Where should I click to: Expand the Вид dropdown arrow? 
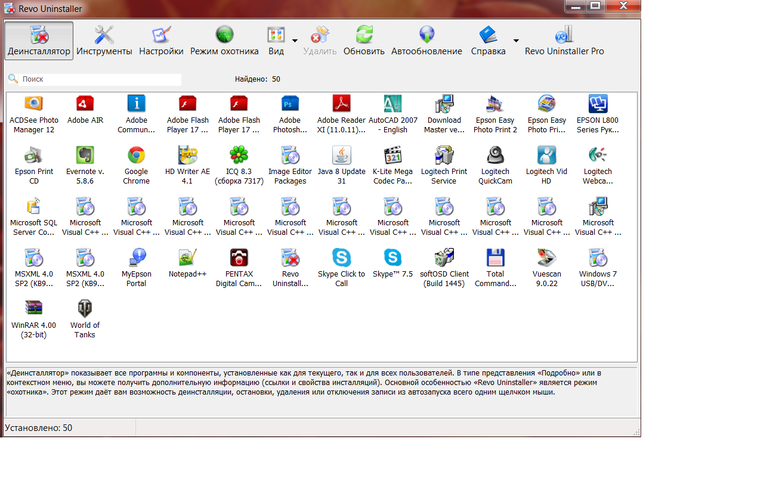[x=295, y=41]
